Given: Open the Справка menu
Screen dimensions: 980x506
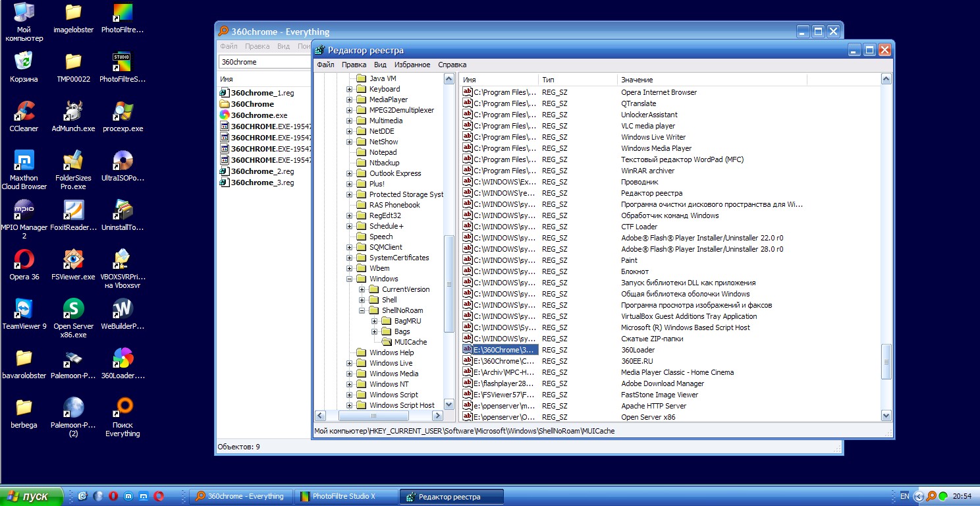Looking at the screenshot, I should 452,65.
